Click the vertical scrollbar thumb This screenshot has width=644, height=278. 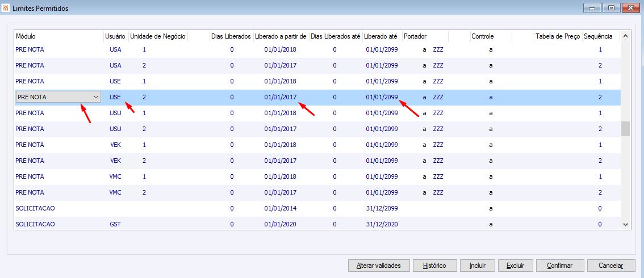pyautogui.click(x=625, y=128)
